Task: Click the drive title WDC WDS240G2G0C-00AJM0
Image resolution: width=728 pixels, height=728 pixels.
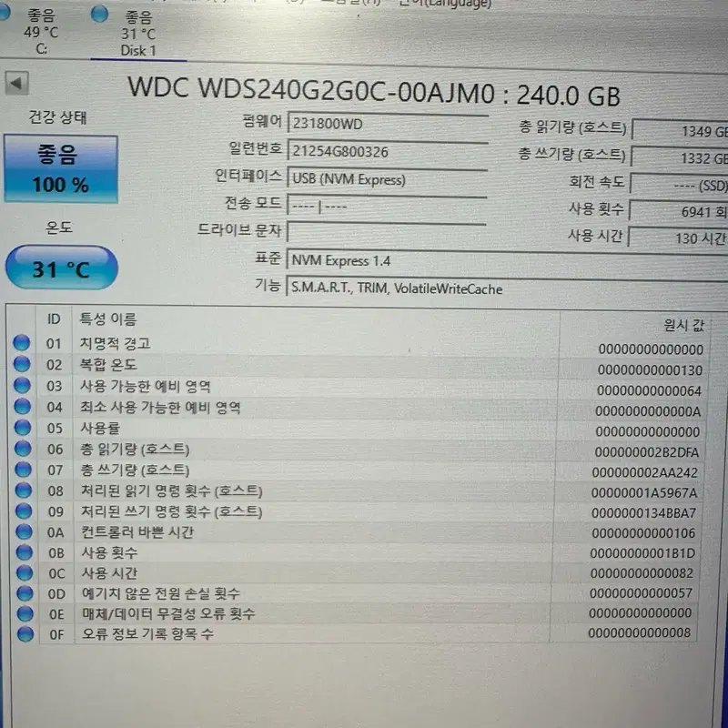Action: (311, 88)
